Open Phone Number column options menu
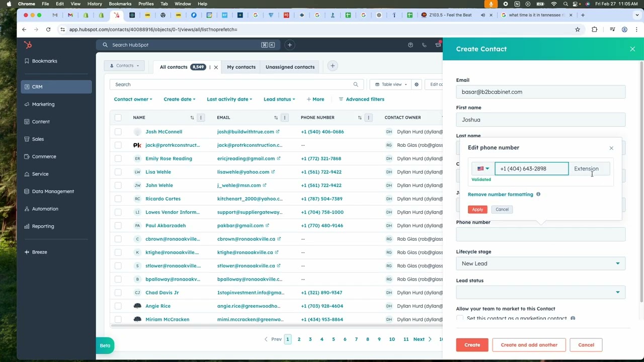The width and height of the screenshot is (644, 362). point(369,118)
